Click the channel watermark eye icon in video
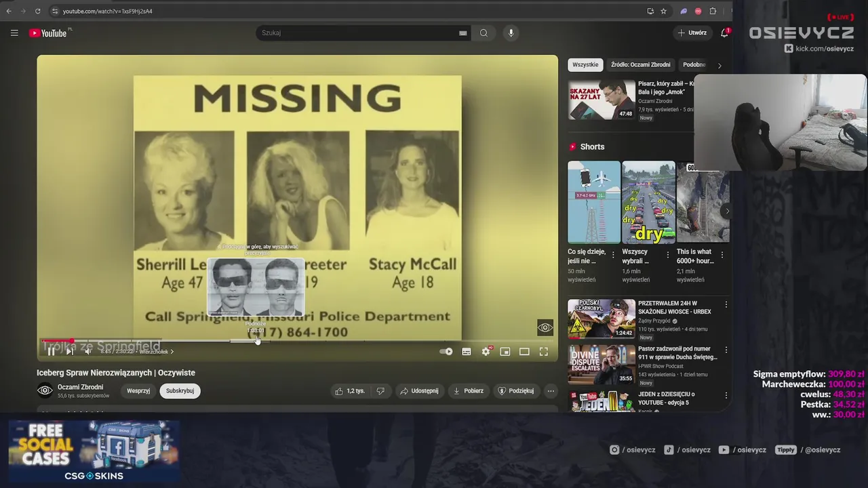Viewport: 868px width, 488px height. click(x=545, y=328)
